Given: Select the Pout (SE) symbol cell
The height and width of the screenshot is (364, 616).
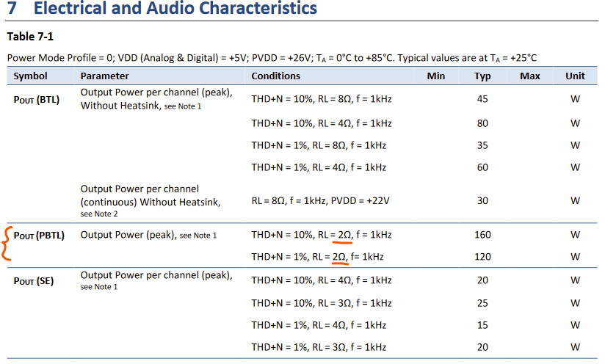Looking at the screenshot, I should [33, 281].
